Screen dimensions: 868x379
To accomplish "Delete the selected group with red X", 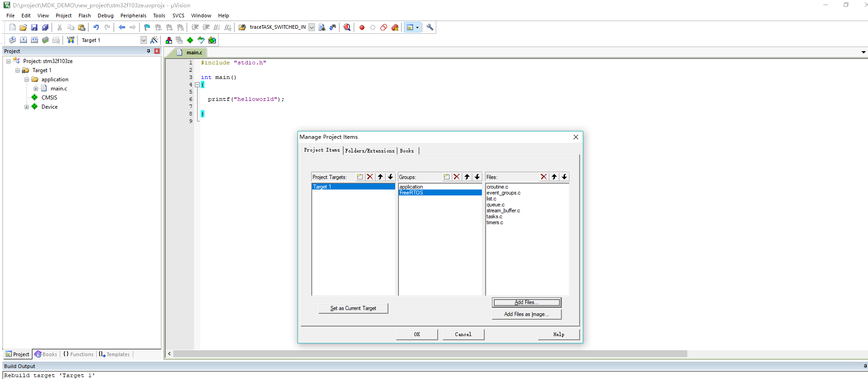I will tap(457, 177).
